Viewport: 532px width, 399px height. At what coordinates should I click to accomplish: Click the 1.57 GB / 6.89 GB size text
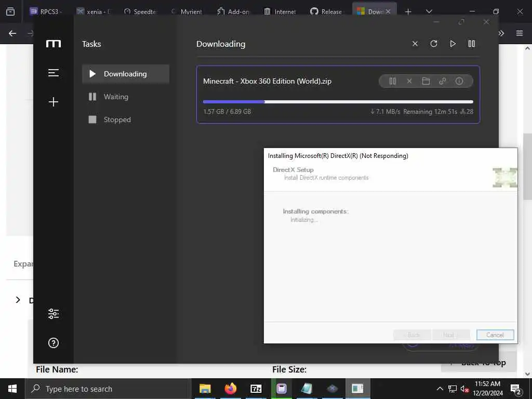pyautogui.click(x=227, y=111)
